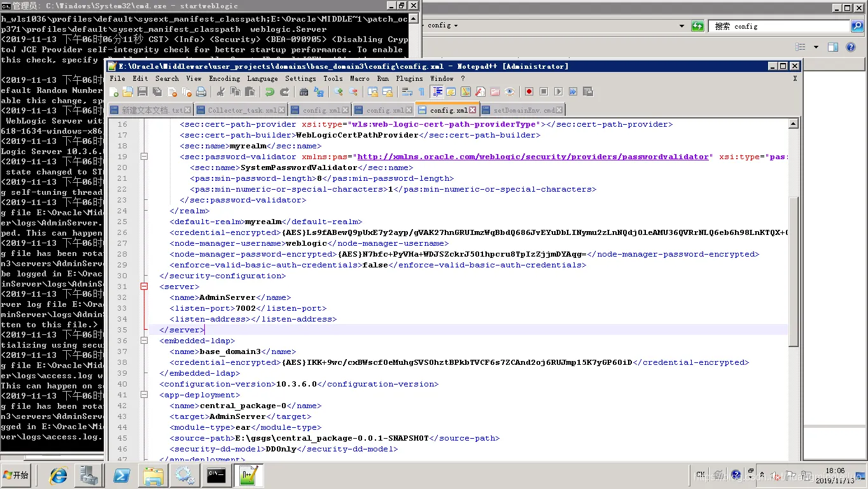This screenshot has width=868, height=489.
Task: Start macro recording with red record icon
Action: click(529, 92)
